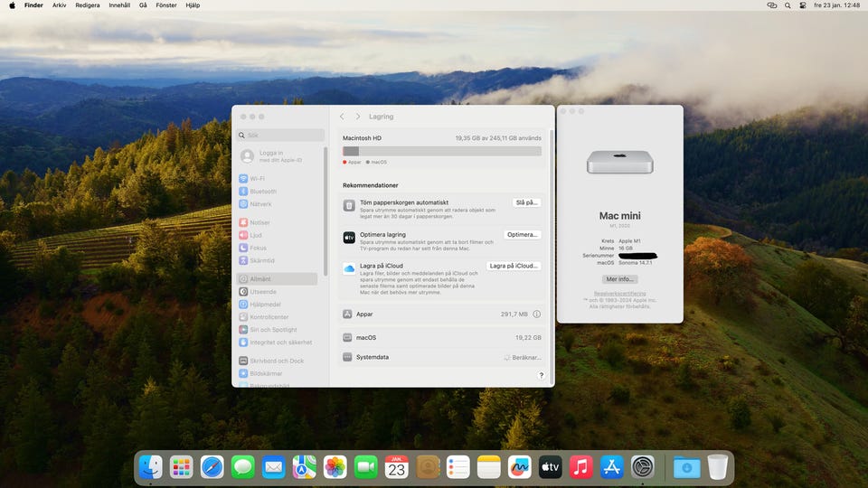Screen dimensions: 868x488
Task: Click the 'Lagra på iCloud…' button
Action: [514, 266]
